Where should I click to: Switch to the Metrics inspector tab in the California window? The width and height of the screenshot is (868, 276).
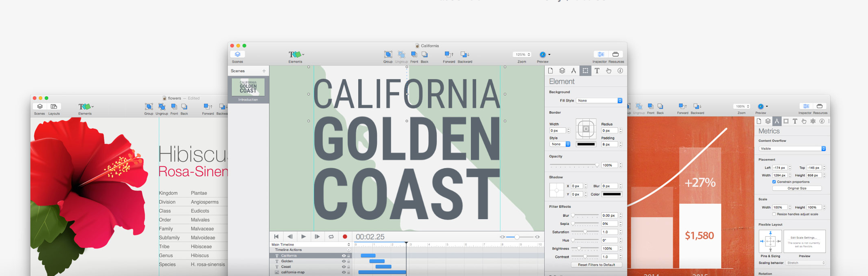coord(573,71)
